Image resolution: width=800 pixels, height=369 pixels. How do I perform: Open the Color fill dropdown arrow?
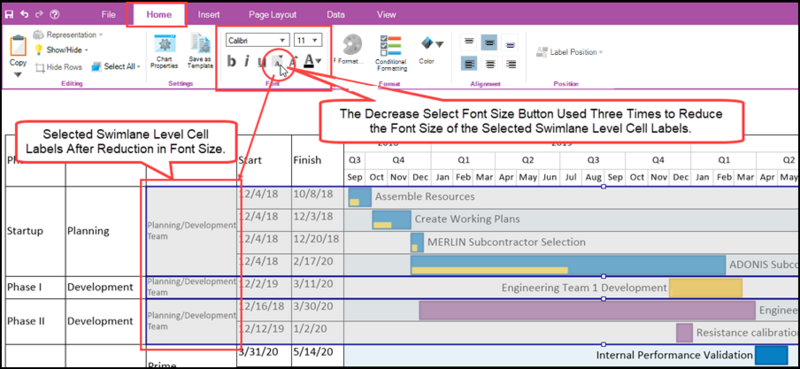(439, 44)
